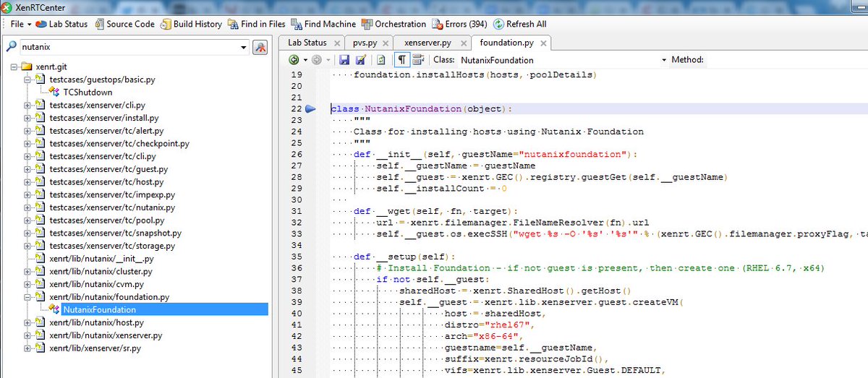868x378 pixels.
Task: Close the pvs.py tab
Action: point(386,44)
